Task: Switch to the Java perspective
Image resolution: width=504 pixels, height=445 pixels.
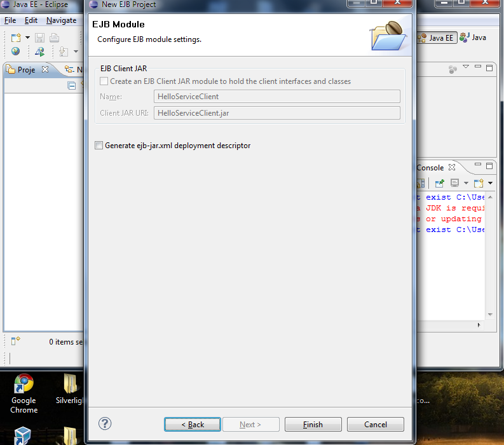Action: click(473, 38)
